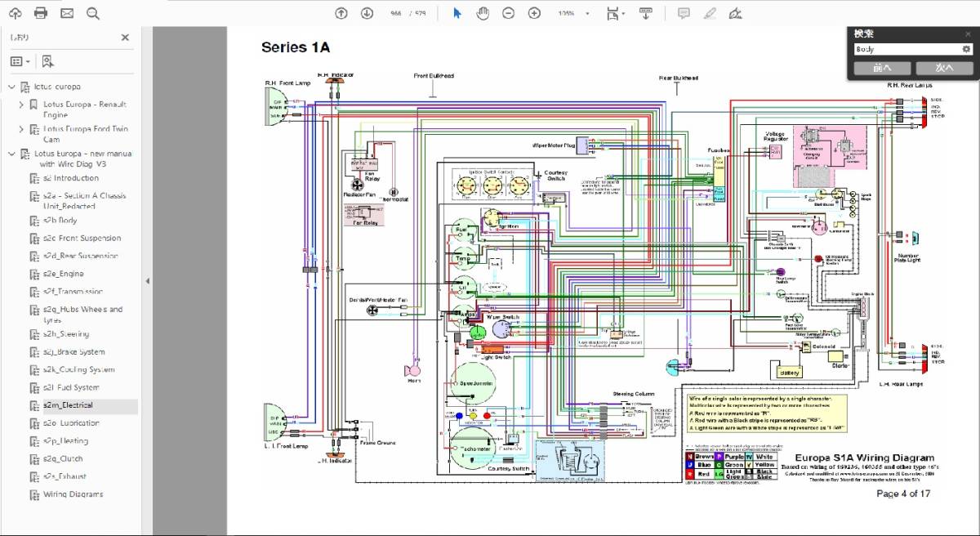Open the s2l Fuel System bookmark
The image size is (980, 536).
(x=71, y=388)
